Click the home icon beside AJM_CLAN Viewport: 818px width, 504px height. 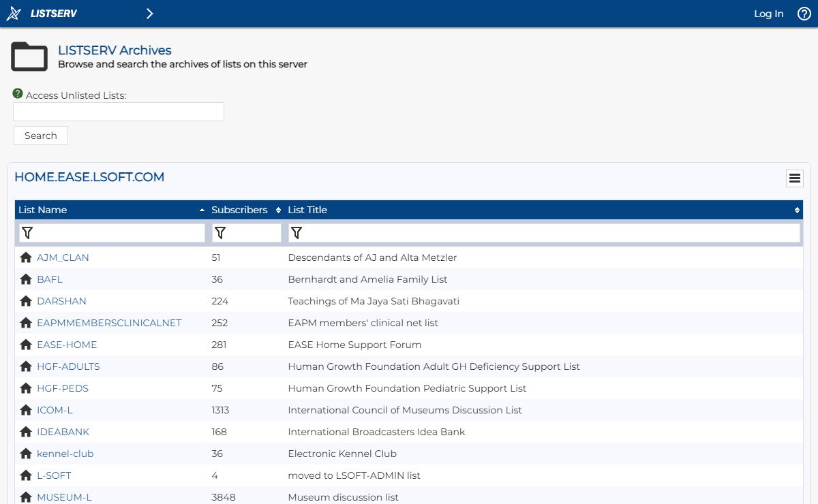point(26,257)
